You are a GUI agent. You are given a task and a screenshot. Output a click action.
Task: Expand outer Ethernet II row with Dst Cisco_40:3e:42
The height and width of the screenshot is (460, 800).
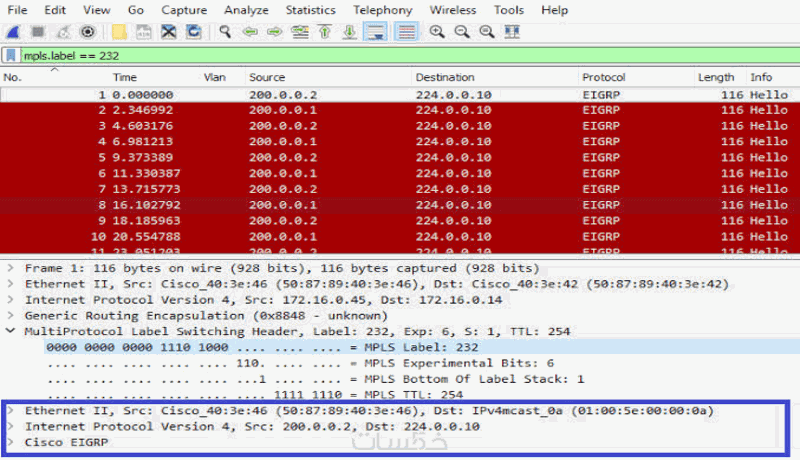pos(10,284)
